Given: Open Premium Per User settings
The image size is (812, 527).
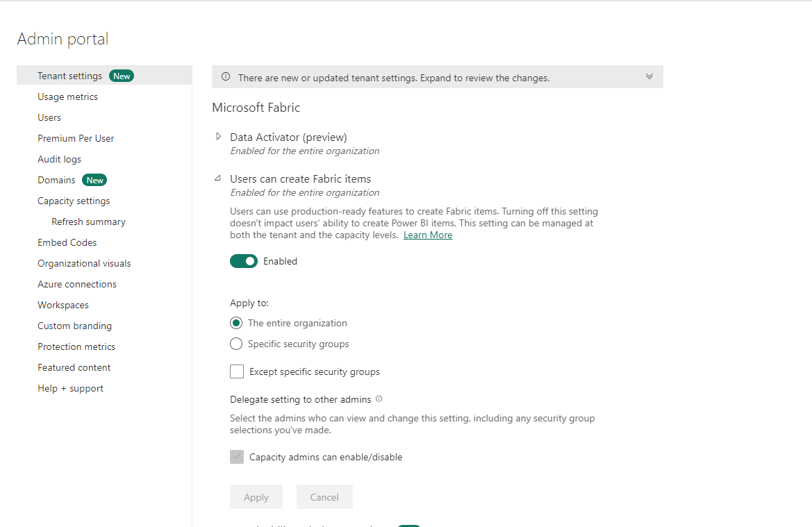Looking at the screenshot, I should (x=76, y=138).
